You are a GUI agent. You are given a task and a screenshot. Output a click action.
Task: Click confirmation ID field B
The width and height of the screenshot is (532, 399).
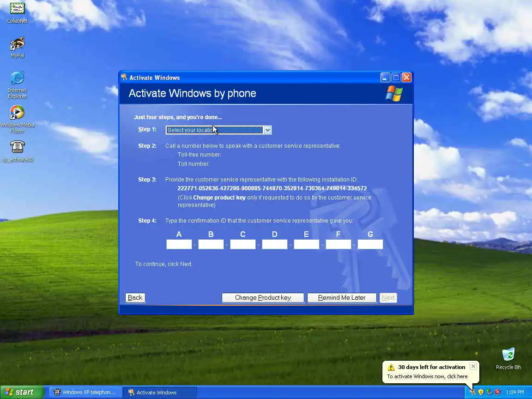(x=211, y=244)
